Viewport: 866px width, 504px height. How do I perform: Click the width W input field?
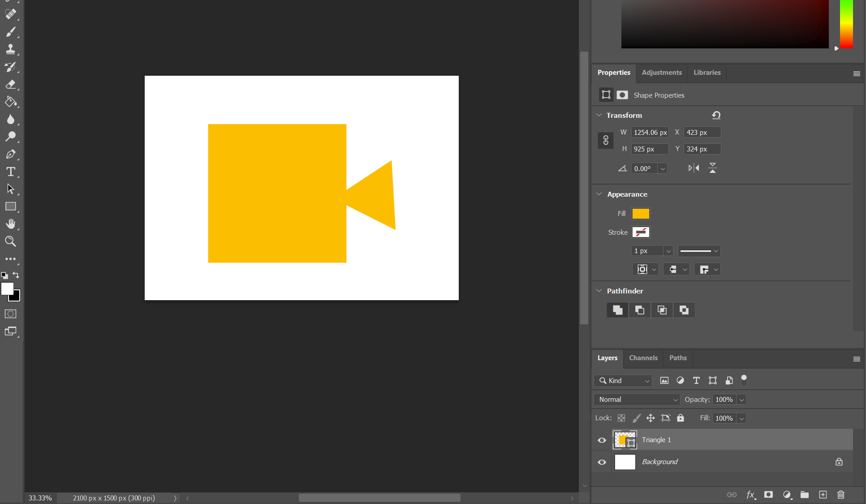click(650, 132)
